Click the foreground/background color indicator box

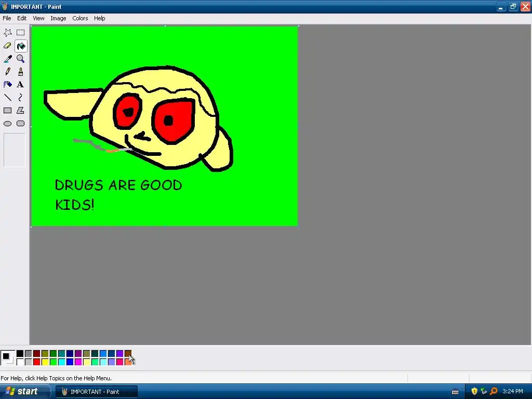point(8,358)
